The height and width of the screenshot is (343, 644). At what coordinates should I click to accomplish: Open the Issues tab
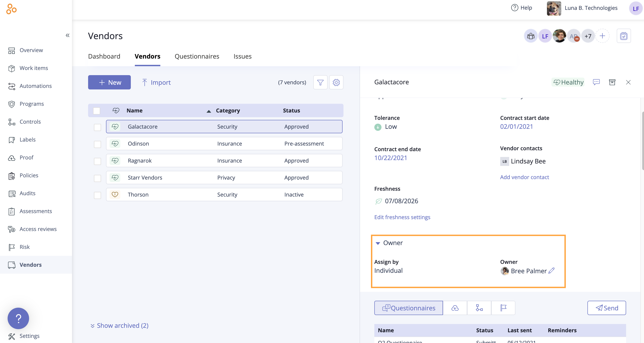click(242, 56)
